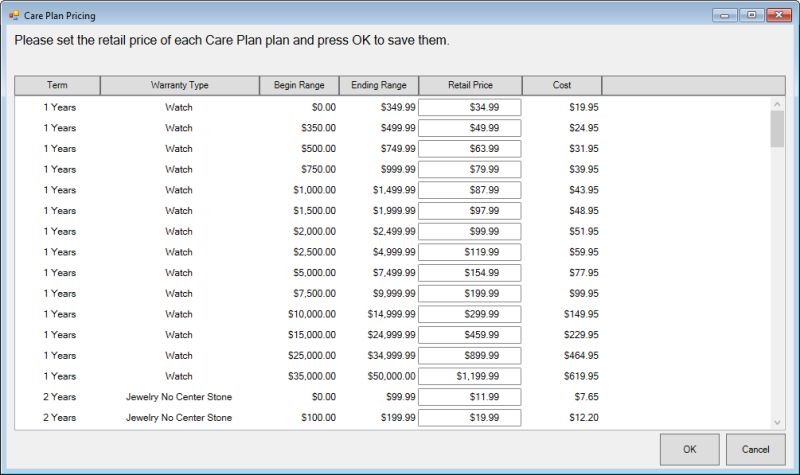Edit the $459.99 retail price field
This screenshot has width=800, height=475.
(x=469, y=335)
